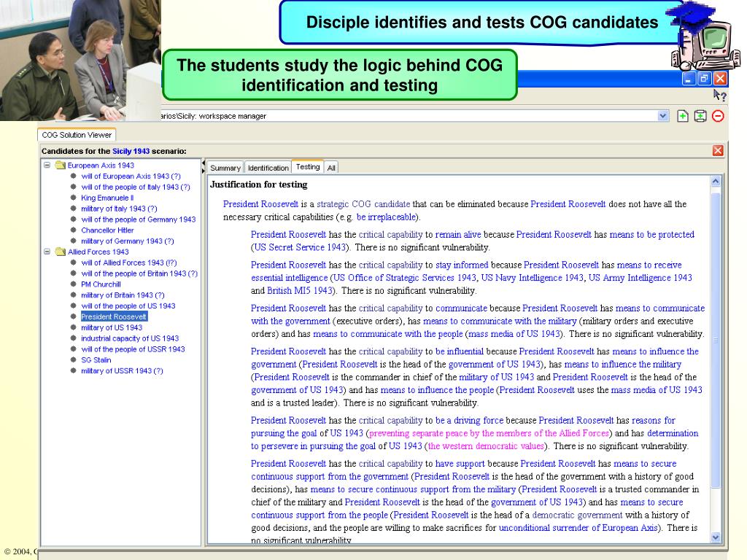Click the justification pane scrollbar thumb

pos(716,340)
